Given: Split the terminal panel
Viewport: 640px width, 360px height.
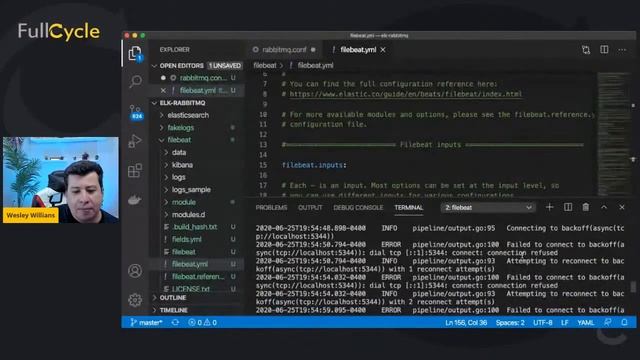Looking at the screenshot, I should point(568,207).
